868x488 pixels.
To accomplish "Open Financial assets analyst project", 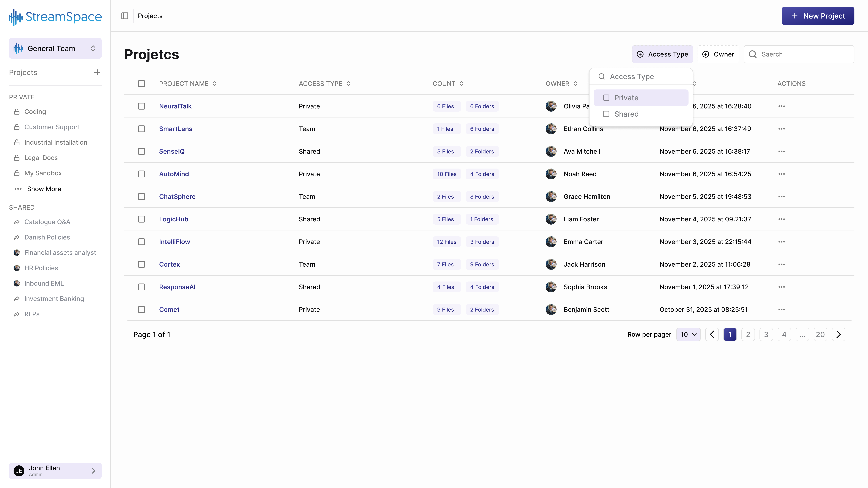I will 60,252.
